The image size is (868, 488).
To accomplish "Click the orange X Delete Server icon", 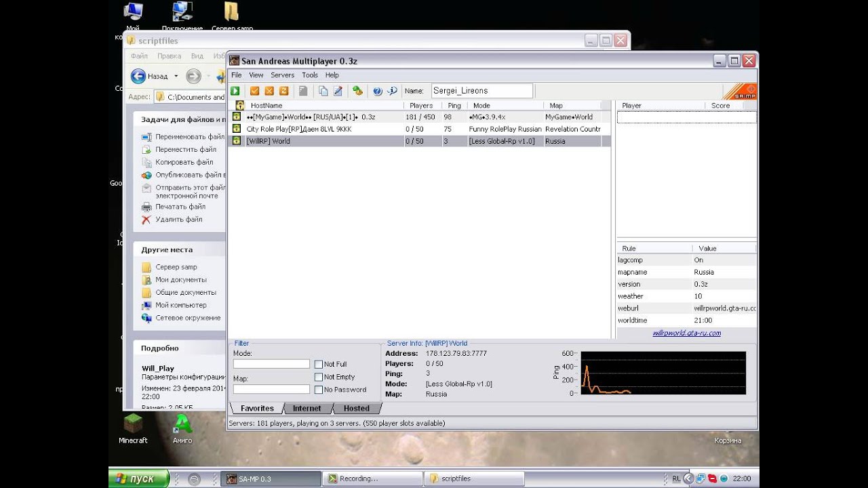I will tap(269, 91).
